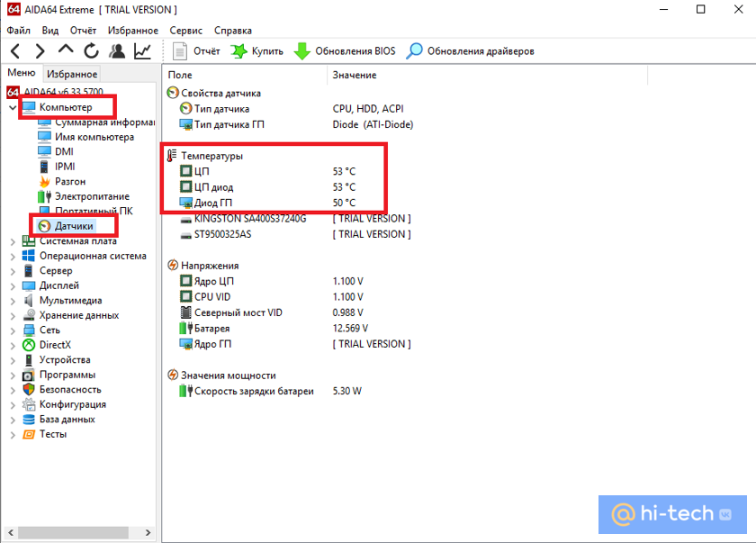Click the База данных database icon

(x=29, y=419)
